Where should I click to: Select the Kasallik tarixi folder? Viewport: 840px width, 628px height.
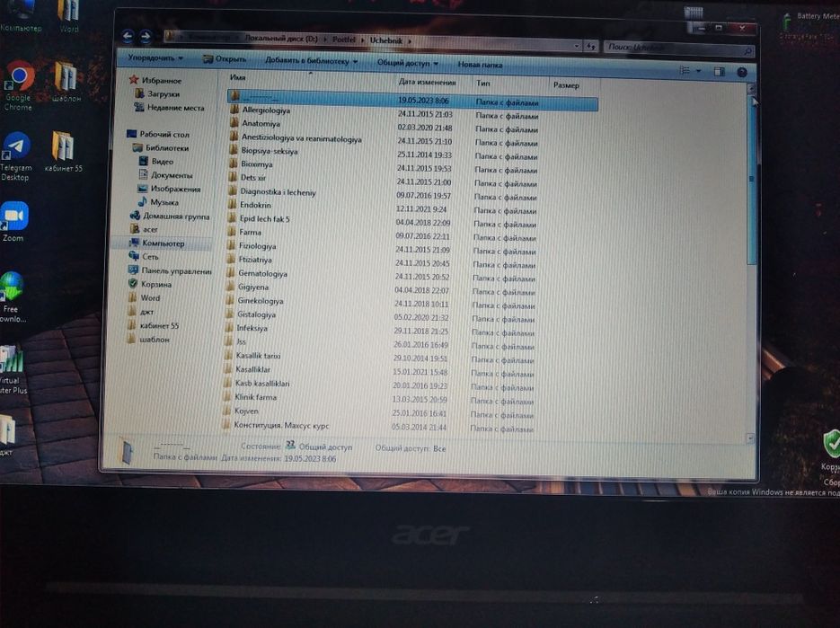point(258,356)
